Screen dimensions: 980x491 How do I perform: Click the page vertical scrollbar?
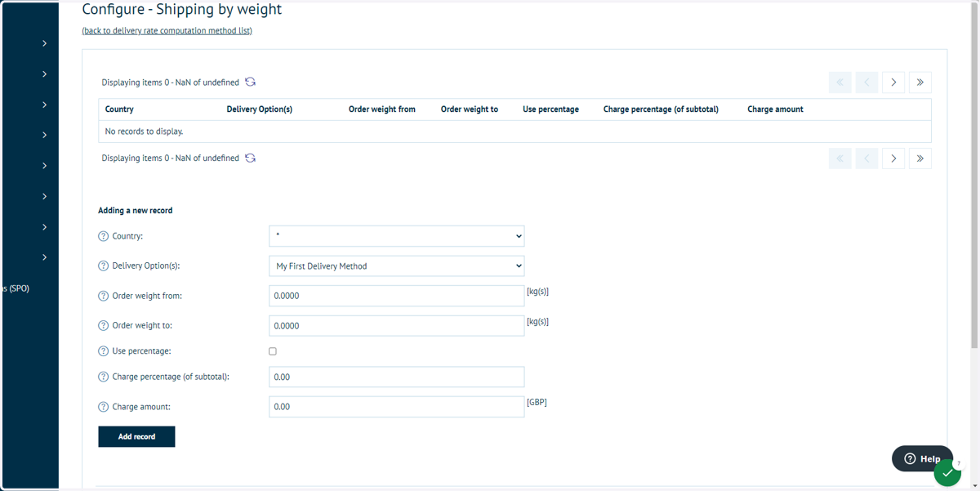[x=974, y=174]
